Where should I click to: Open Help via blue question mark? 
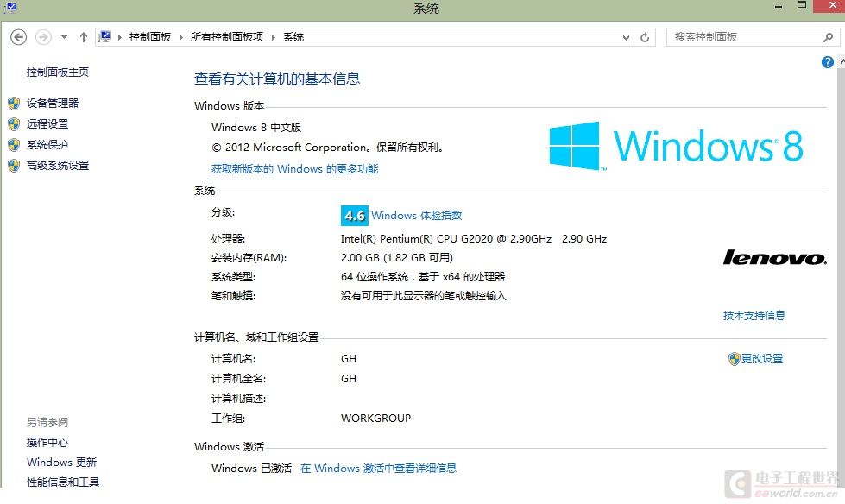[827, 62]
